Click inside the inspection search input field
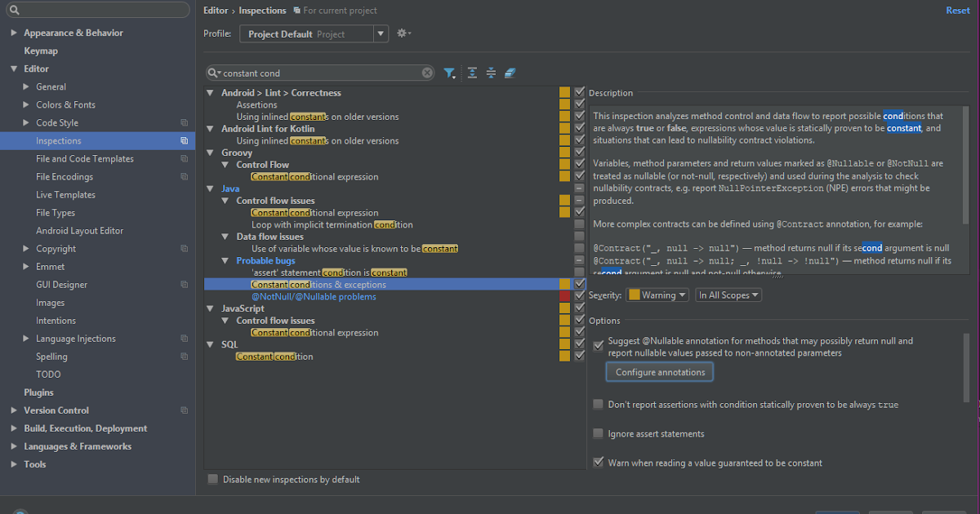Image resolution: width=980 pixels, height=514 pixels. (318, 73)
